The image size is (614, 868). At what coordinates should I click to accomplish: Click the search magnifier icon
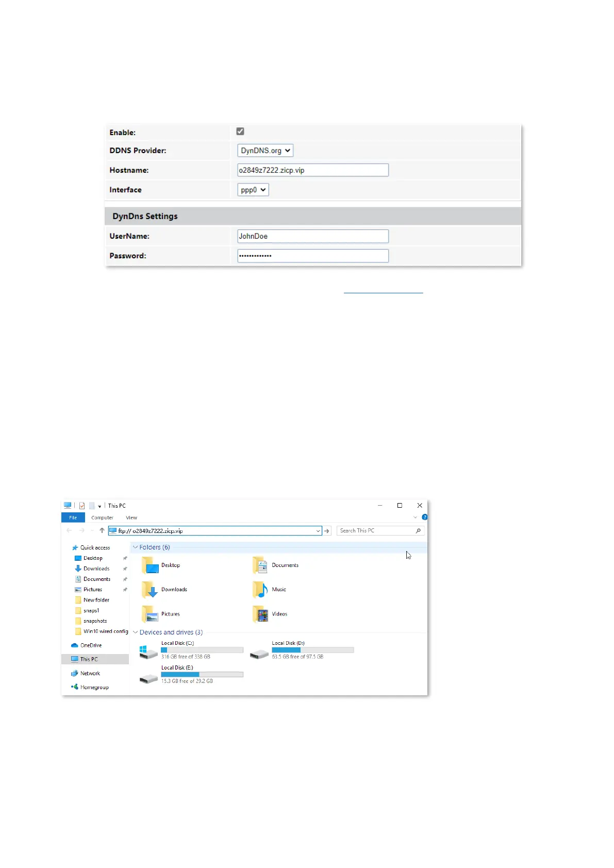click(x=418, y=530)
